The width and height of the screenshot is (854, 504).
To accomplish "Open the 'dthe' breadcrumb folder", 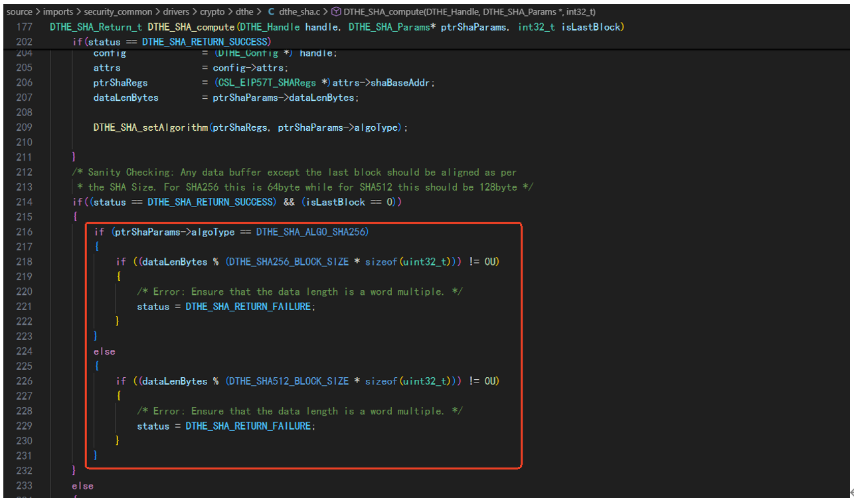I will [245, 12].
